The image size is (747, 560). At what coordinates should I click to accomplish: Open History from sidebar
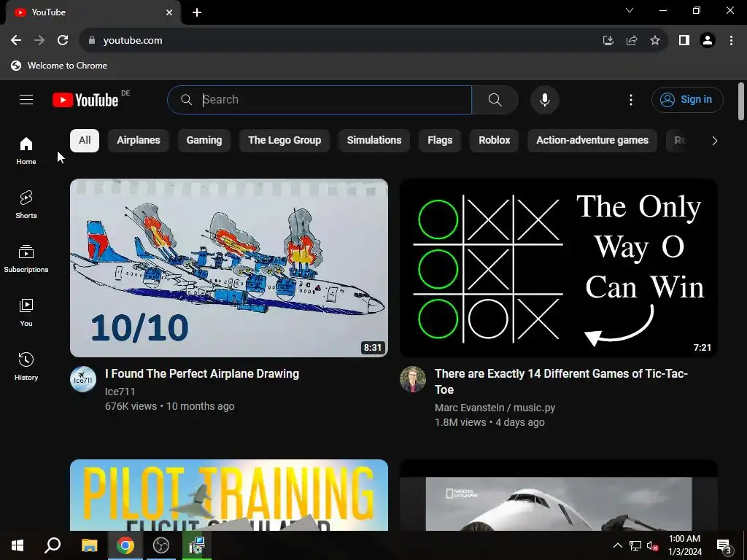(x=26, y=366)
